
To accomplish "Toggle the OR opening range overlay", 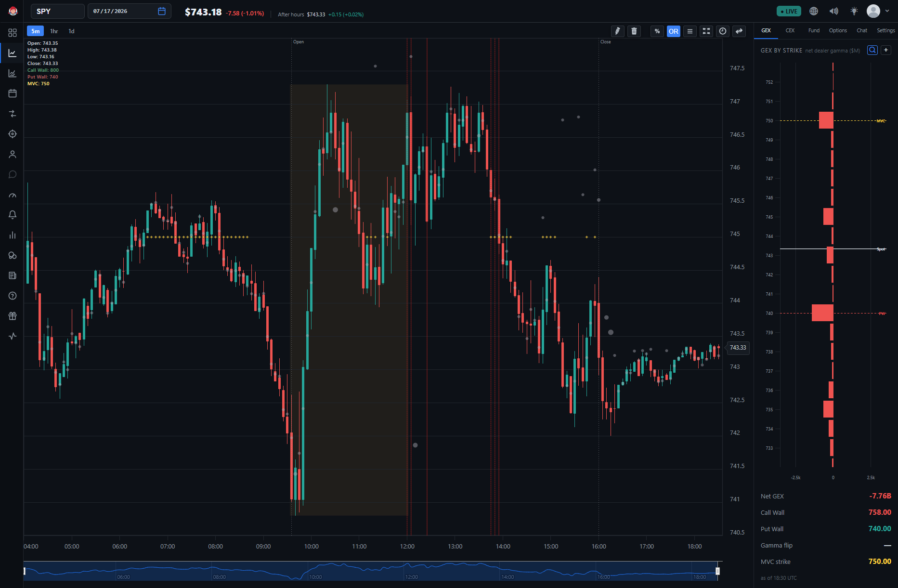I will [x=674, y=31].
